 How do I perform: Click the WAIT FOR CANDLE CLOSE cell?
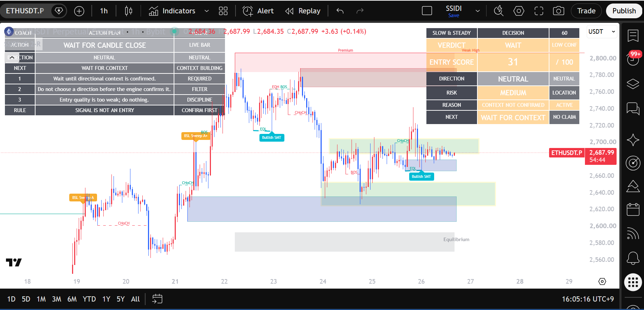(x=104, y=45)
